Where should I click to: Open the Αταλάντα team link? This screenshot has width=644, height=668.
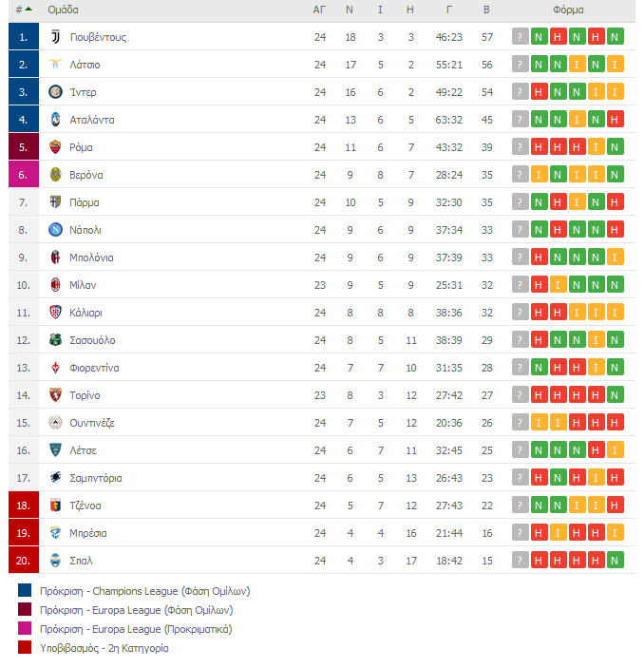tap(92, 120)
